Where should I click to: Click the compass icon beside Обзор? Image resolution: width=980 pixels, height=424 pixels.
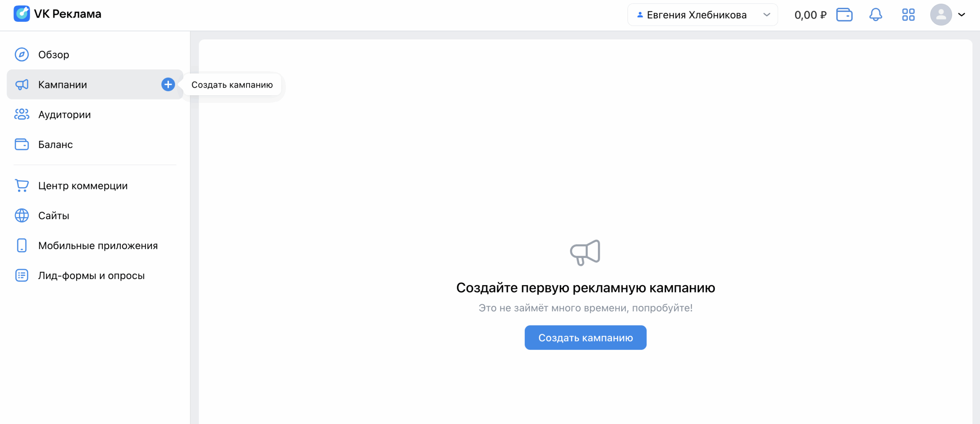22,55
